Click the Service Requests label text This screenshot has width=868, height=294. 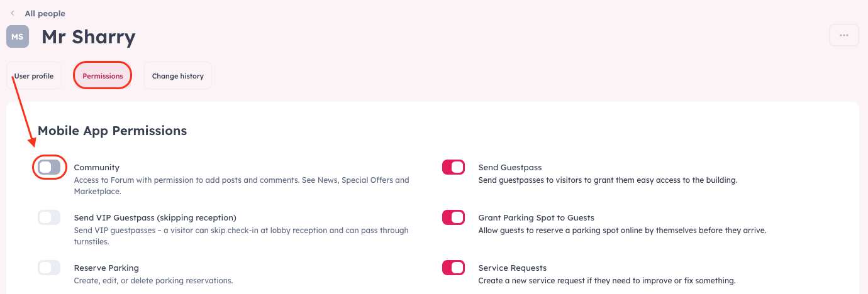(513, 268)
